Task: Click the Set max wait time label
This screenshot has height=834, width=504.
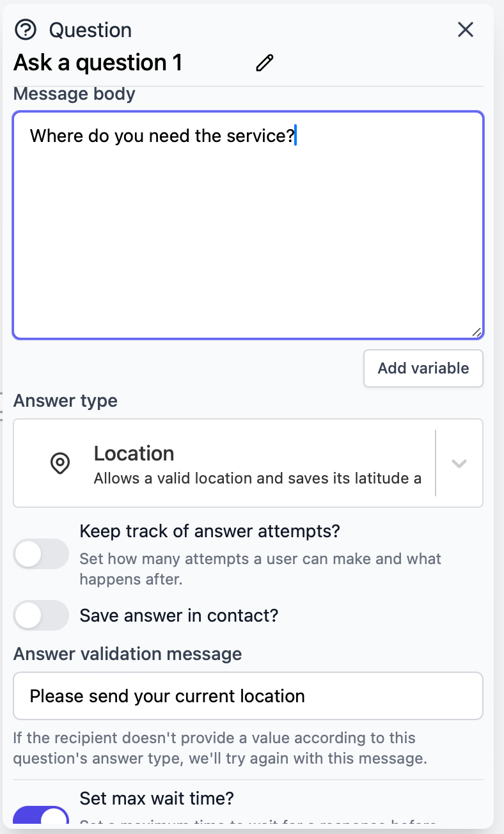Action: pos(157,798)
